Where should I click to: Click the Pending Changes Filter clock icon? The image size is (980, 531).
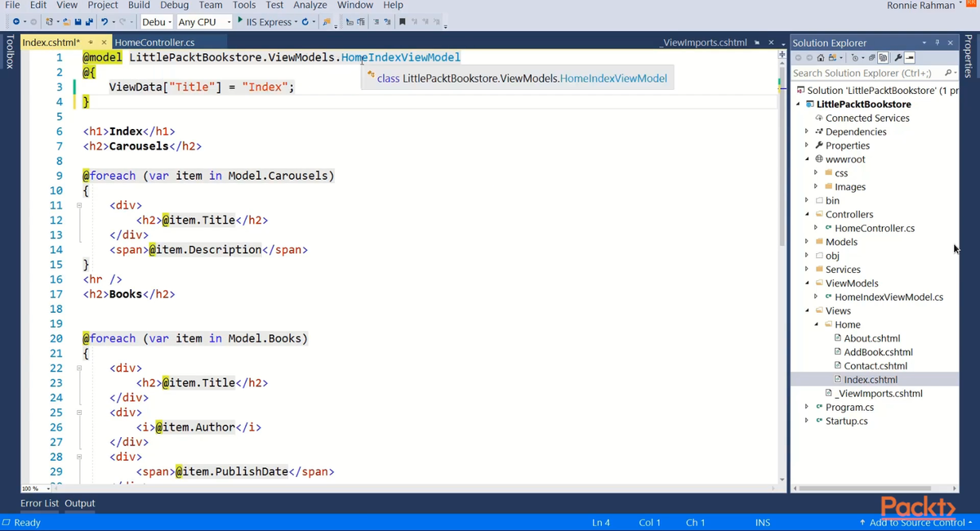[855, 58]
